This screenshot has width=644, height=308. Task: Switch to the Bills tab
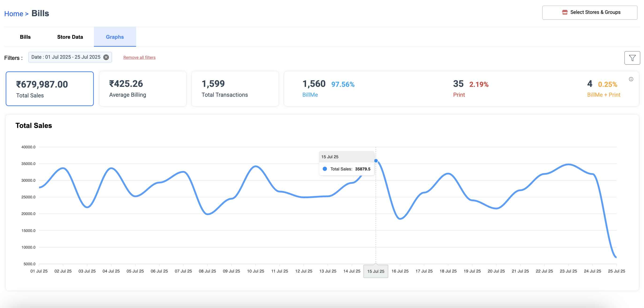[25, 37]
